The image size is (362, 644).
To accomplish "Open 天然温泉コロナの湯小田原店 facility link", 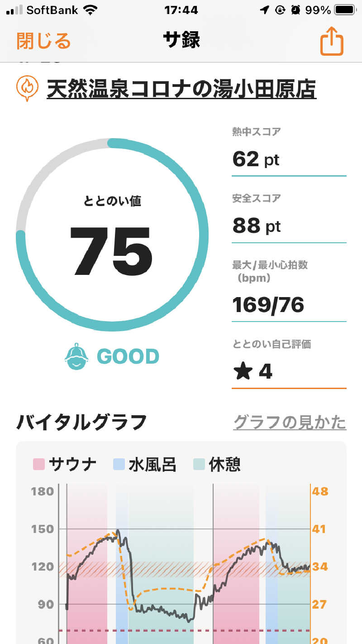I will [181, 88].
